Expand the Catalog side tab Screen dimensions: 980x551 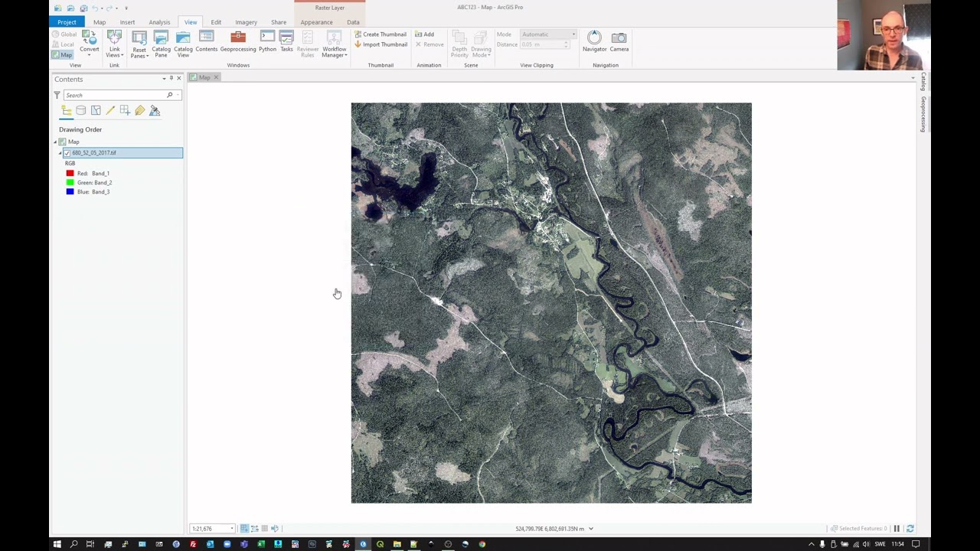point(923,81)
